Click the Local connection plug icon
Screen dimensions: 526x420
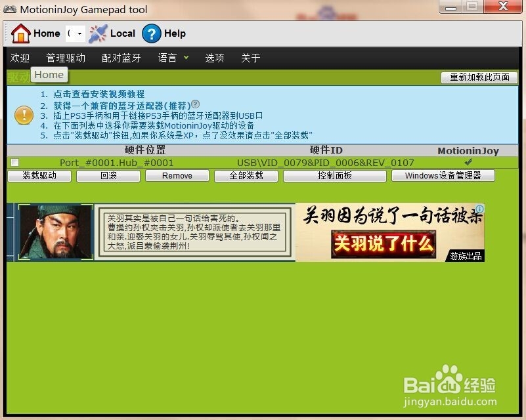98,33
